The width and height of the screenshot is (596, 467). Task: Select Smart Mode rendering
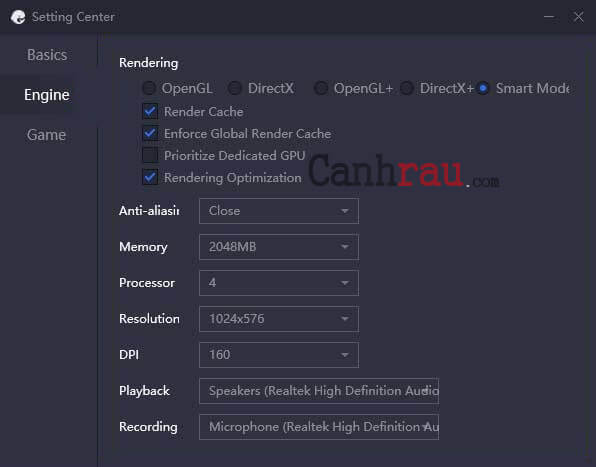[x=483, y=88]
